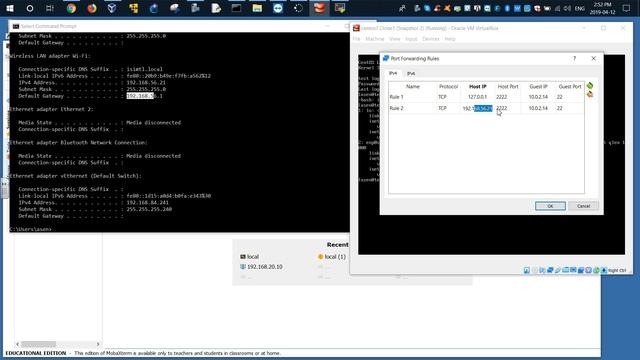Open the protocol dropdown cell TCP for Rule 1
The width and height of the screenshot is (640, 360).
click(x=448, y=97)
